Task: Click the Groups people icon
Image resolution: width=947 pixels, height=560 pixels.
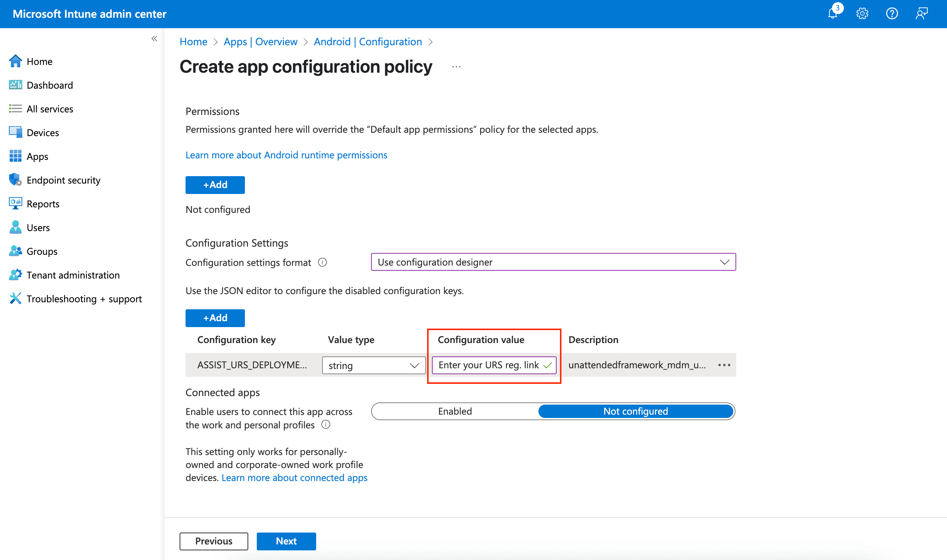Action: coord(15,251)
